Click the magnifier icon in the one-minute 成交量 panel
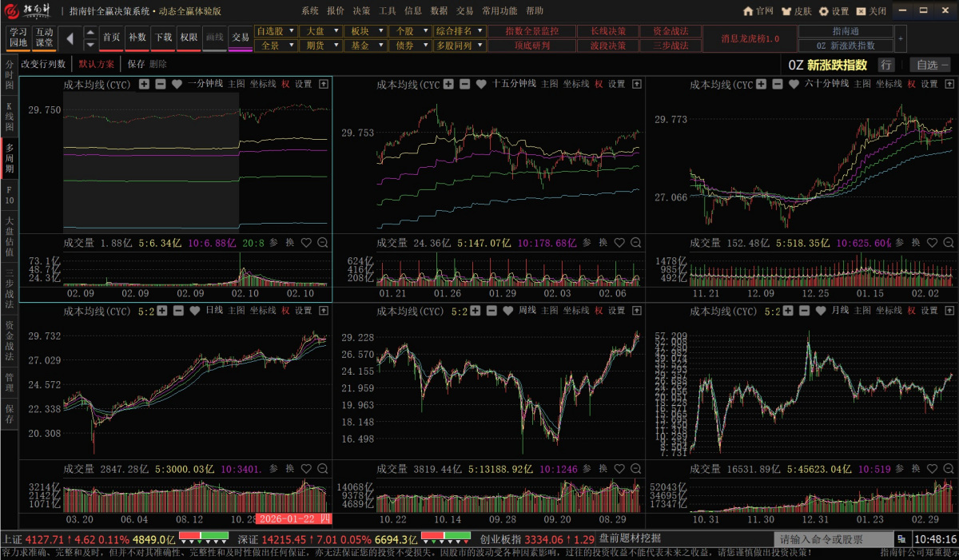This screenshot has width=959, height=560. [x=323, y=243]
